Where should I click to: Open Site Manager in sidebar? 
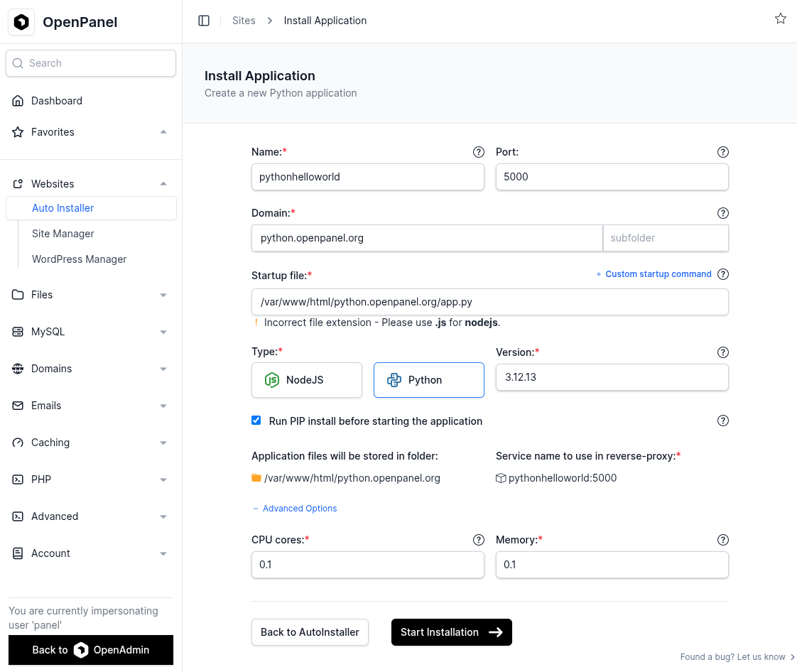click(63, 234)
